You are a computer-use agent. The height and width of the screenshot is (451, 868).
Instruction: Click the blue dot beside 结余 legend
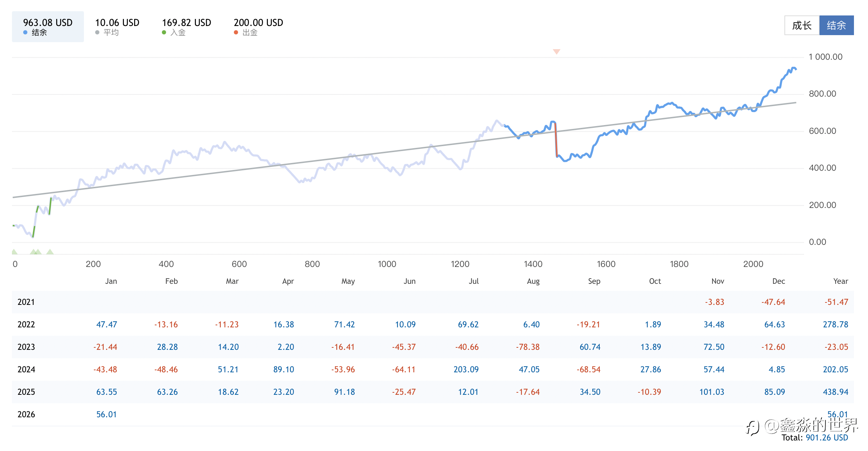(25, 33)
